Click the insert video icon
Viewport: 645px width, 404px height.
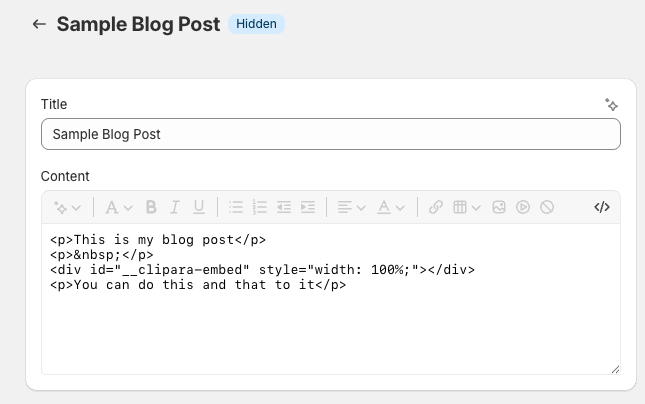click(523, 207)
